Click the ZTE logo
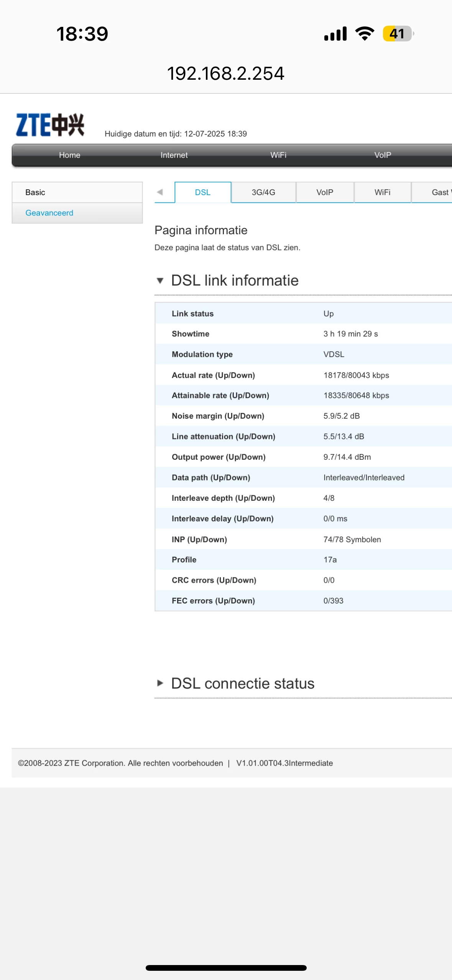Image resolution: width=452 pixels, height=980 pixels. coord(50,125)
